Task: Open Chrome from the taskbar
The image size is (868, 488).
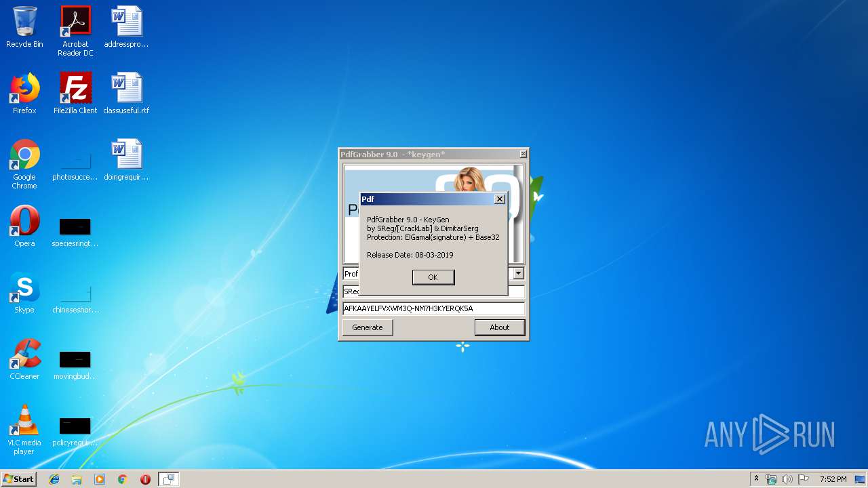Action: [x=122, y=479]
